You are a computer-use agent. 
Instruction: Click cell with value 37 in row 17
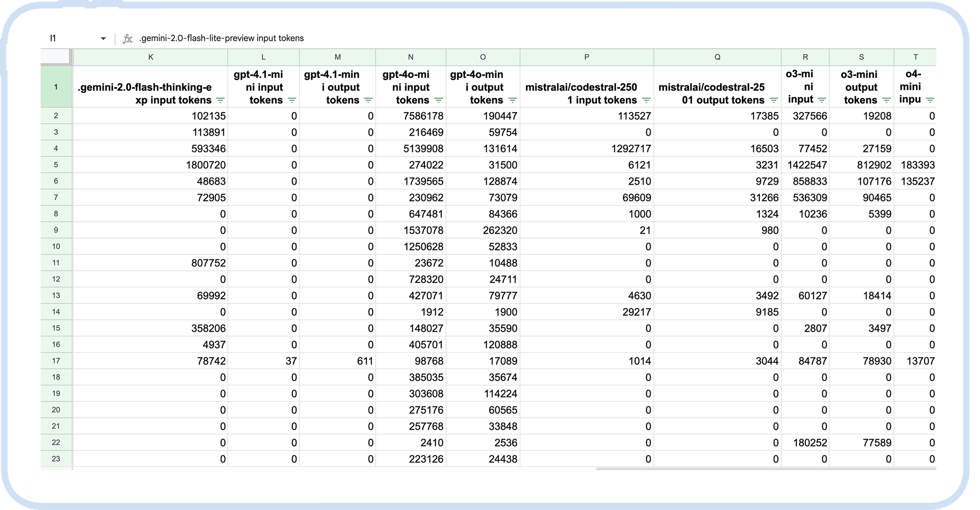tap(264, 361)
